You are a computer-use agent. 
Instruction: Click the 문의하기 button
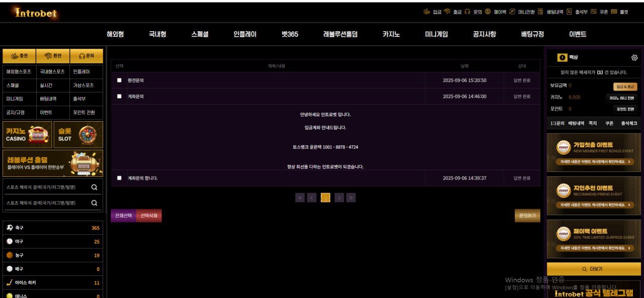point(527,216)
